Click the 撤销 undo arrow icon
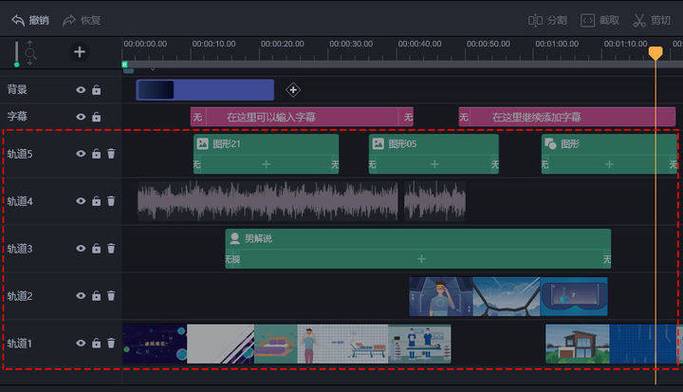Screen dimensions: 683x392 (18, 20)
